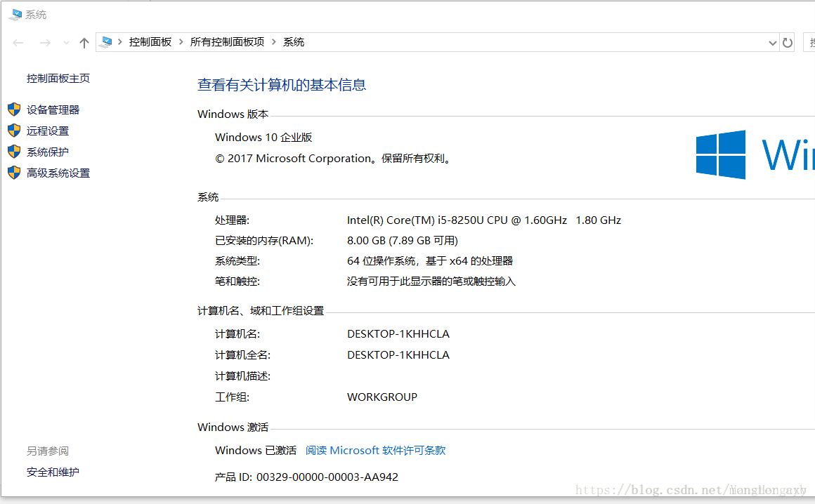This screenshot has width=815, height=504.
Task: Click the Back navigation arrow
Action: point(18,43)
